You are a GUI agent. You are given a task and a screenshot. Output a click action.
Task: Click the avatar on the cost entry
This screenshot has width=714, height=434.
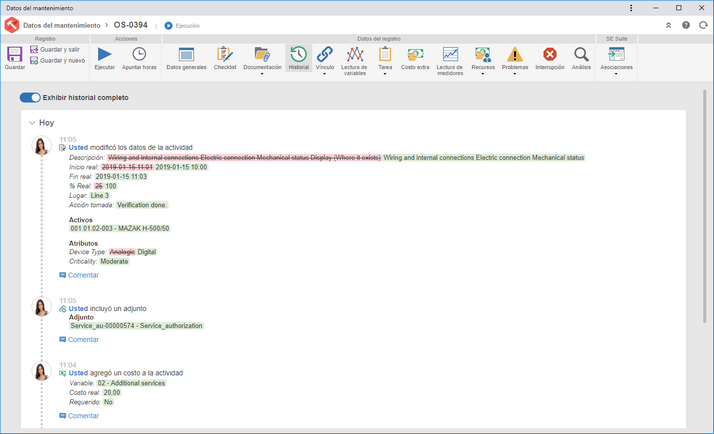(x=41, y=372)
